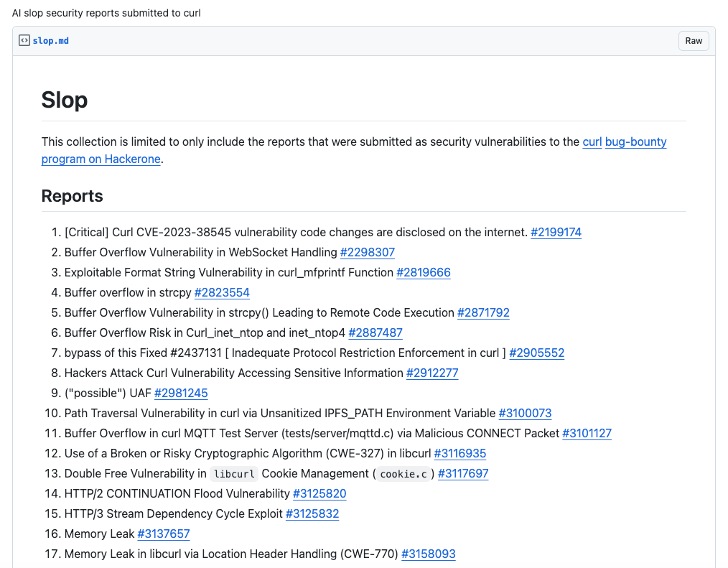728x568 pixels.
Task: Open report #2199174
Action: click(x=556, y=232)
